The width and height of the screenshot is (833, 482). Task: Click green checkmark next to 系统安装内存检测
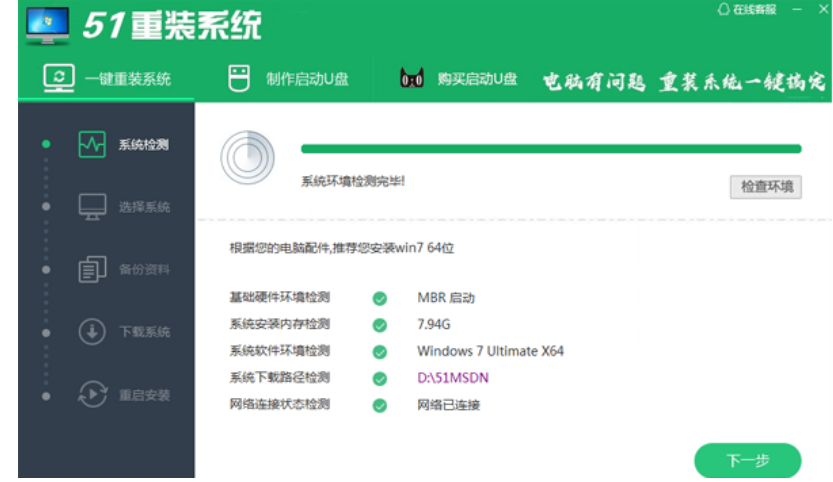point(379,325)
